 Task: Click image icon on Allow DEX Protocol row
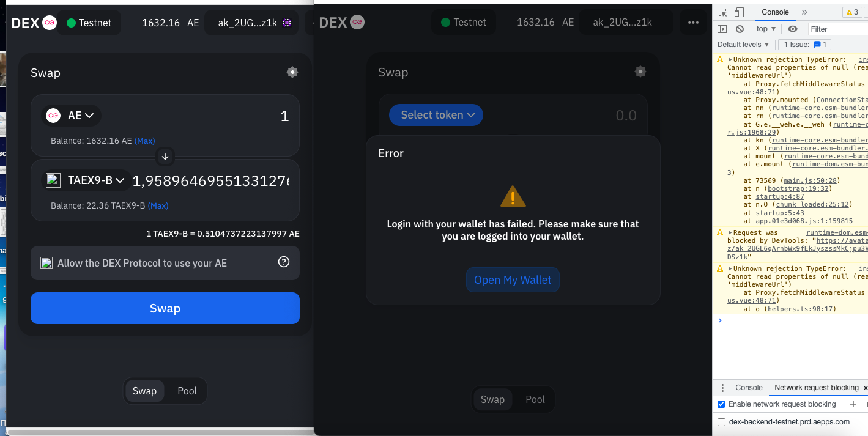click(46, 263)
